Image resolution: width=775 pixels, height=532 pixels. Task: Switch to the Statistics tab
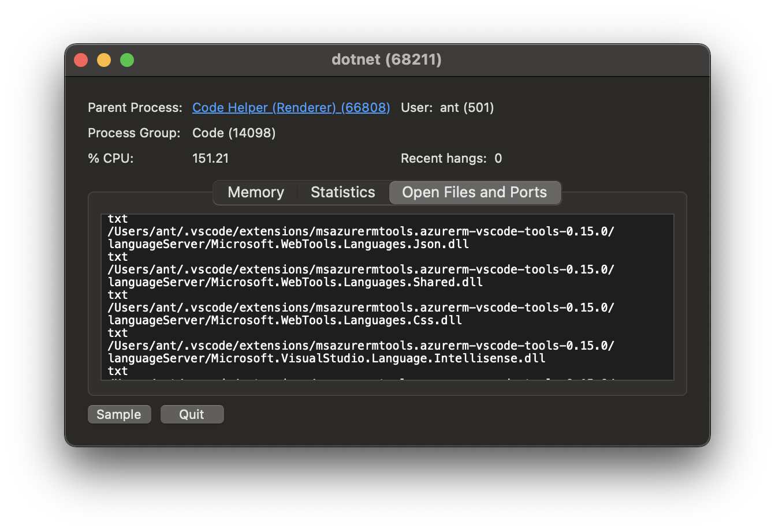[x=342, y=192]
